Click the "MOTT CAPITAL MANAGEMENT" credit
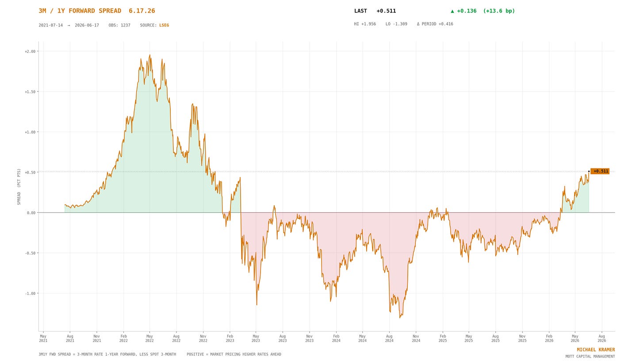644x362 pixels. tap(590, 357)
